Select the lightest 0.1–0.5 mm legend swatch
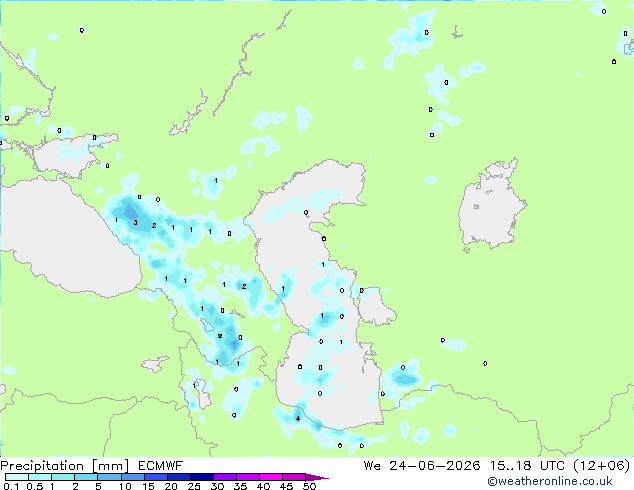The image size is (634, 490). click(17, 477)
